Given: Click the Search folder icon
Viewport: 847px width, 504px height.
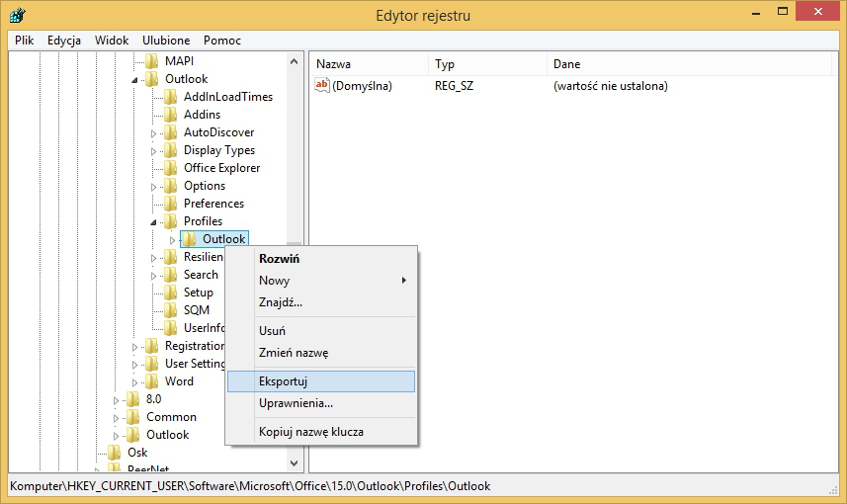Looking at the screenshot, I should (171, 275).
